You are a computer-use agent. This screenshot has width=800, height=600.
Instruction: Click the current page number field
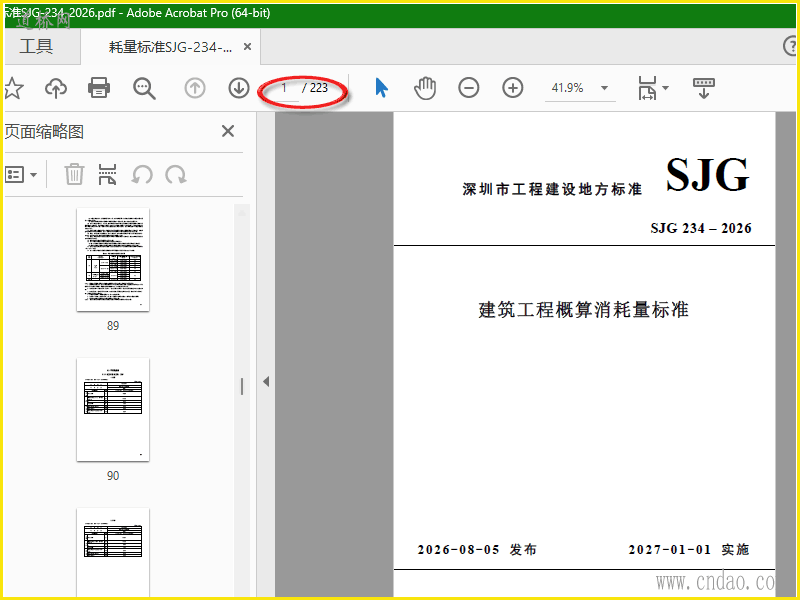284,88
